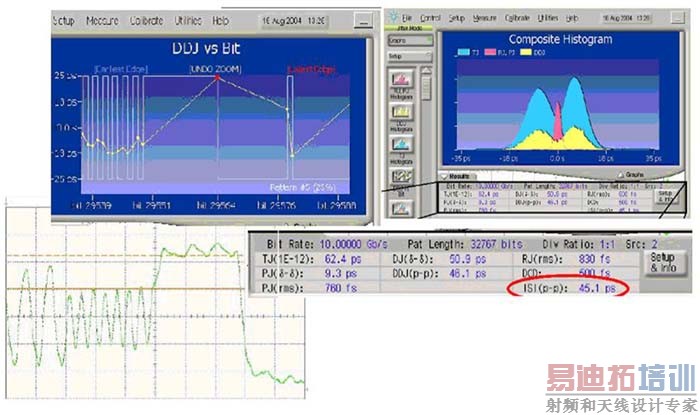Screen dimensions: 700x415
Task: Open the Graphs dropdown in the sidebar
Action: click(x=410, y=41)
